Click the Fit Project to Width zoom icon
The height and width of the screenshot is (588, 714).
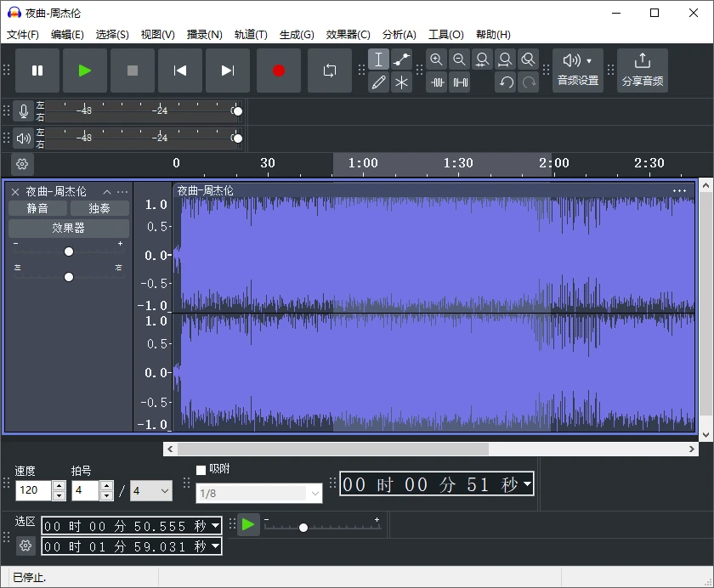[x=505, y=59]
